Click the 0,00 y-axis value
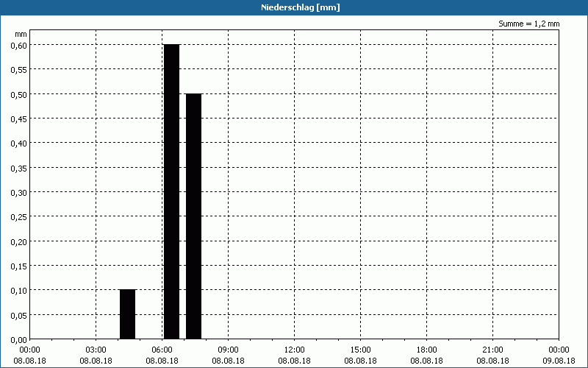Viewport: 588px width, 368px height. tap(19, 340)
